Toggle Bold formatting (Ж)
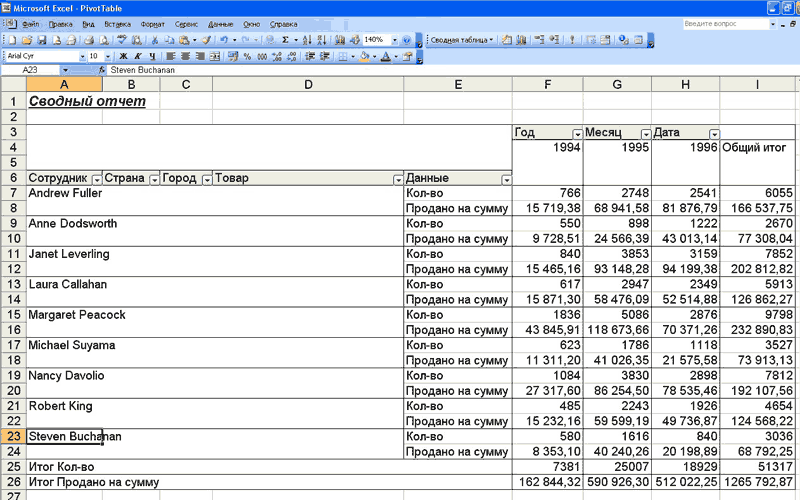The height and width of the screenshot is (500, 800). coord(123,57)
